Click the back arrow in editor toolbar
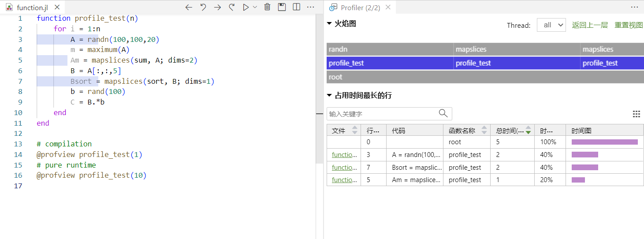This screenshot has width=644, height=239. click(189, 7)
